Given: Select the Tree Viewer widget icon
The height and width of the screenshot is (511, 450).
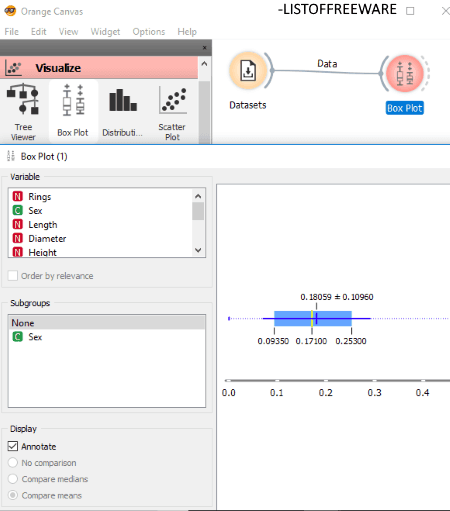Looking at the screenshot, I should tap(23, 99).
